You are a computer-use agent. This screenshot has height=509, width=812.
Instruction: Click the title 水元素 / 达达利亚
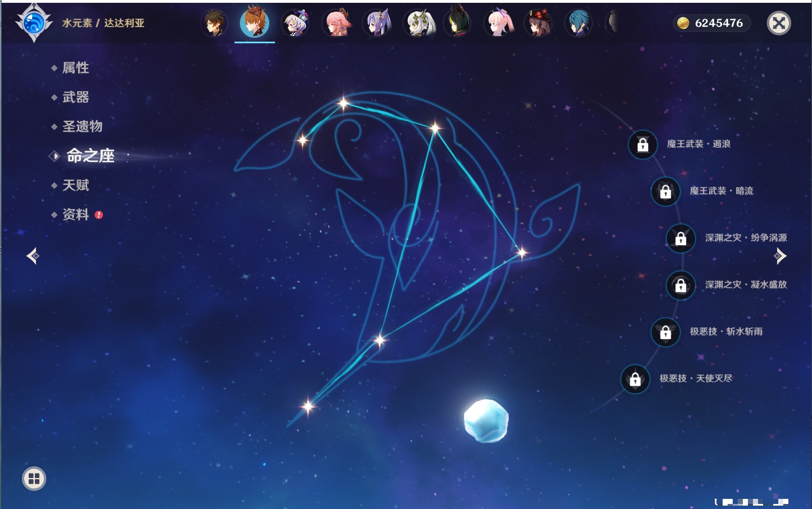pos(103,23)
